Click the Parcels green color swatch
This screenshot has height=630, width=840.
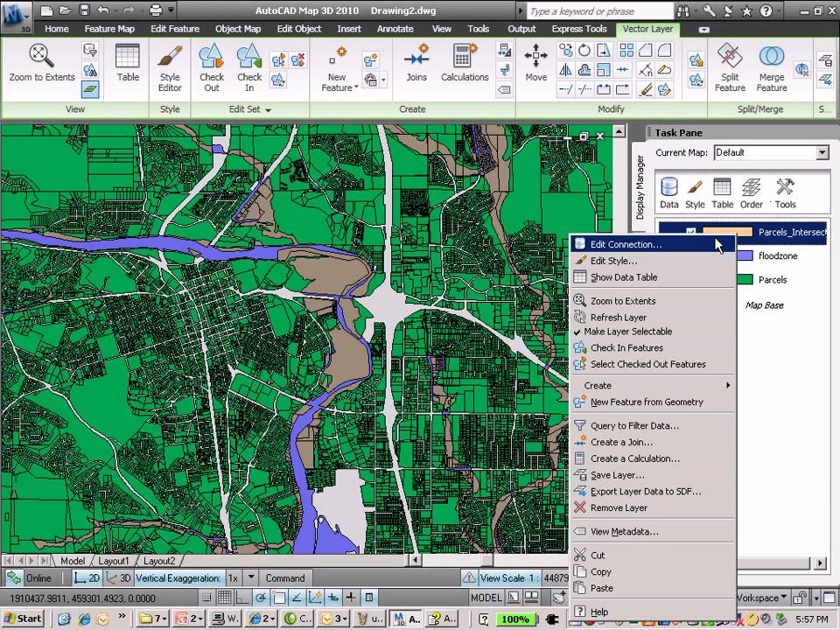[745, 280]
